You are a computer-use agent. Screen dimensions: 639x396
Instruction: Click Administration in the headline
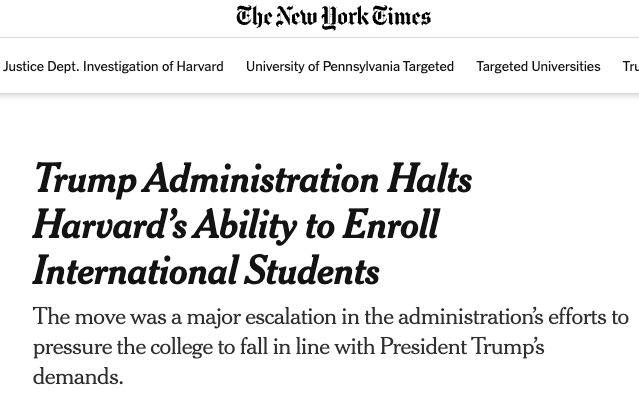pos(260,178)
